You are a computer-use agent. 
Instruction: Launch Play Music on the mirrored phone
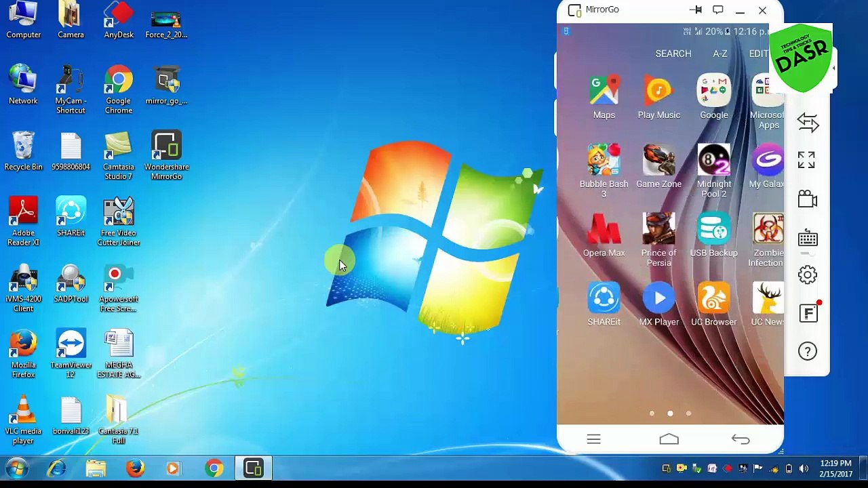tap(658, 98)
